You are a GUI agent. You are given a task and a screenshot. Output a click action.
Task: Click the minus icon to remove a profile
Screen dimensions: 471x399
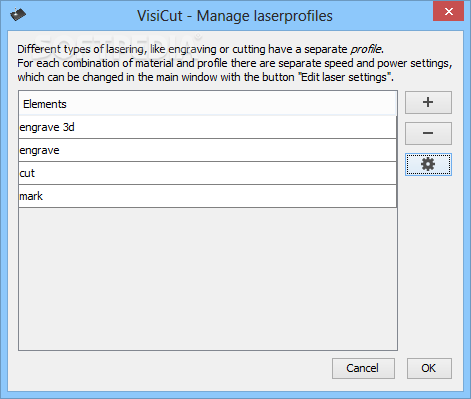[428, 133]
